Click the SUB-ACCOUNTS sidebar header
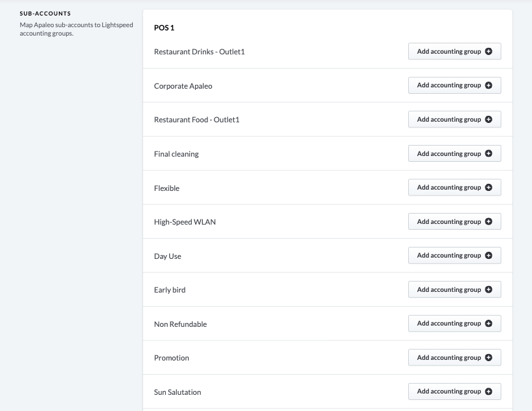 pos(44,12)
